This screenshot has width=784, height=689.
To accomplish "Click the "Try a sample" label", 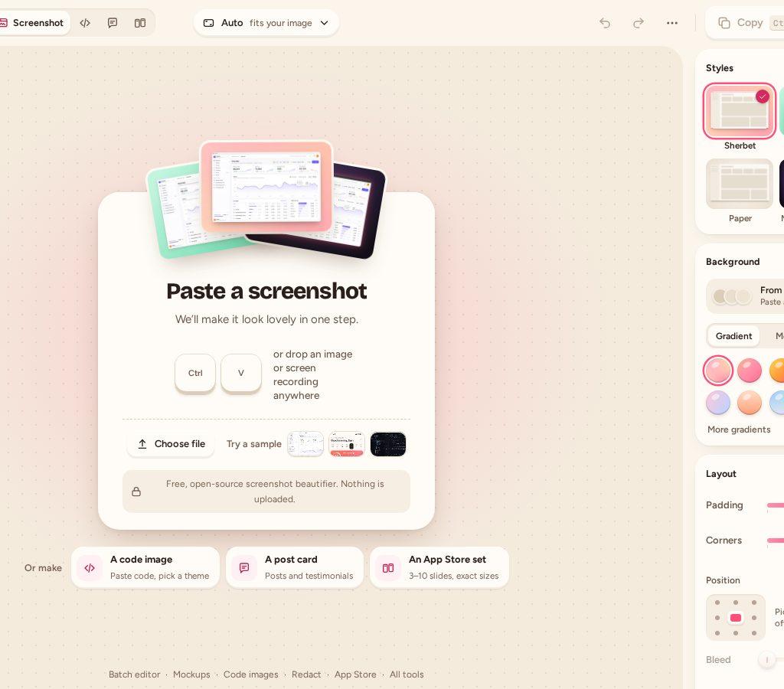I will click(x=254, y=444).
